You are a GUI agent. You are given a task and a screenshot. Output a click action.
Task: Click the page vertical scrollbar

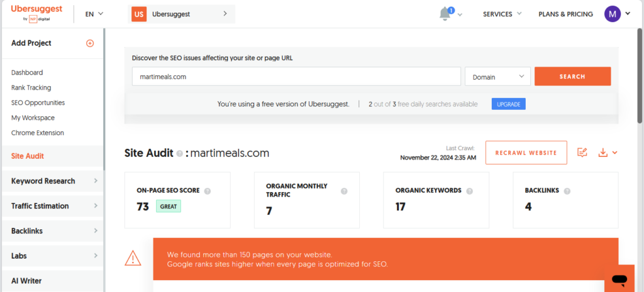[640, 75]
